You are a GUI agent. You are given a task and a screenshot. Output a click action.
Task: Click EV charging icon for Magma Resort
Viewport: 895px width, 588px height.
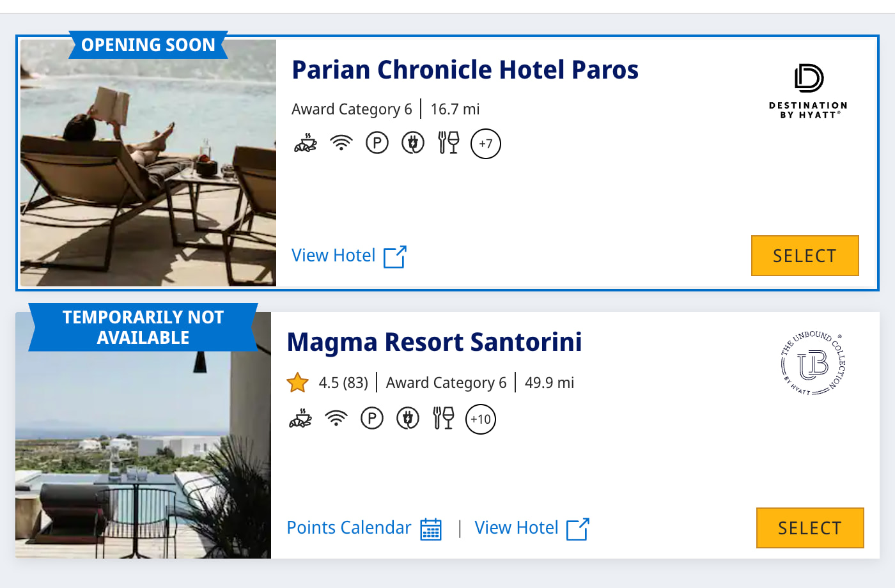(x=408, y=419)
